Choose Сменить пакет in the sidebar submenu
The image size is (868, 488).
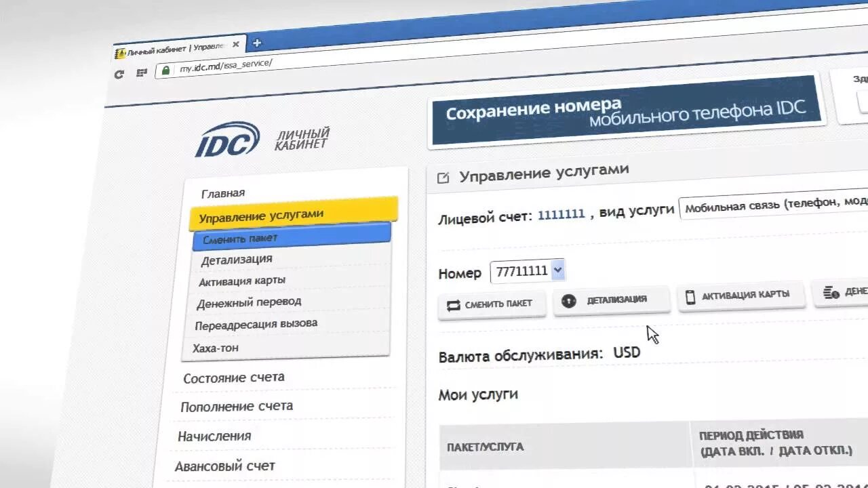tap(292, 237)
